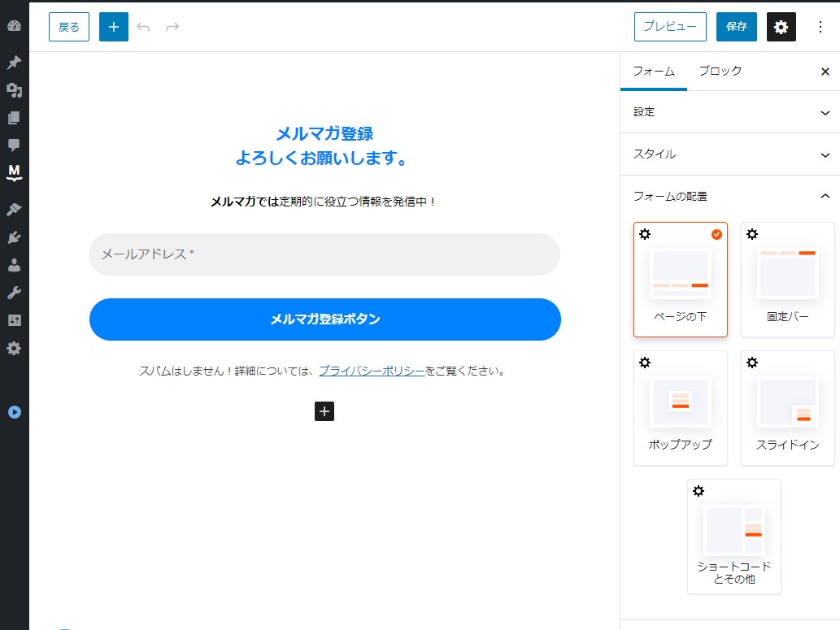The image size is (840, 630).
Task: Open the three-dot options menu
Action: click(820, 27)
